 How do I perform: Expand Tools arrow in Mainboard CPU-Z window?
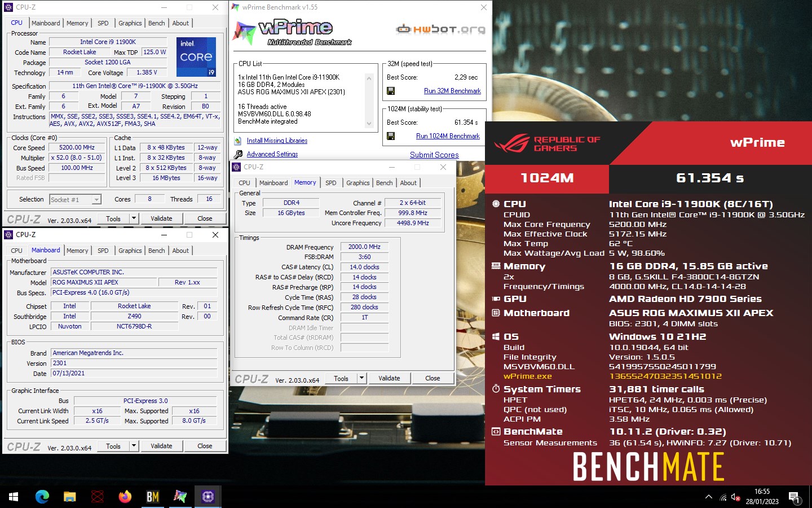(134, 446)
